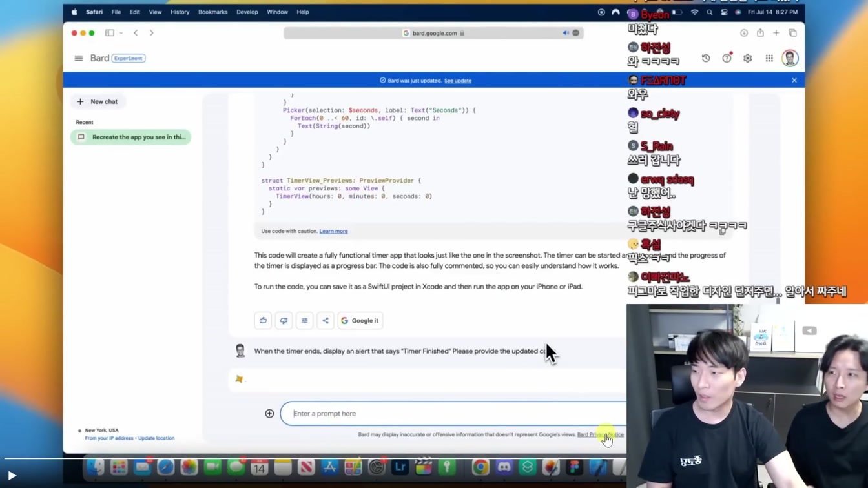Image resolution: width=868 pixels, height=488 pixels.
Task: Open Calendar from the Dock
Action: [x=260, y=467]
